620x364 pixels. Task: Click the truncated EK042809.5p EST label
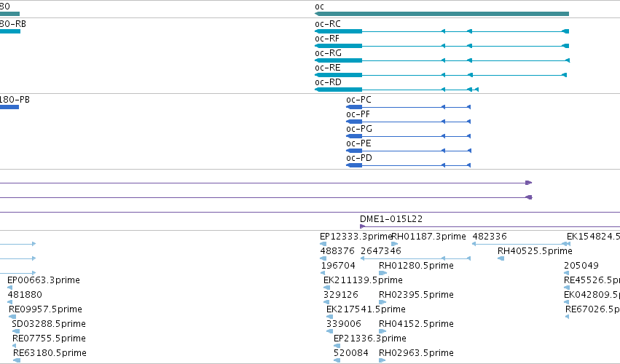click(592, 295)
